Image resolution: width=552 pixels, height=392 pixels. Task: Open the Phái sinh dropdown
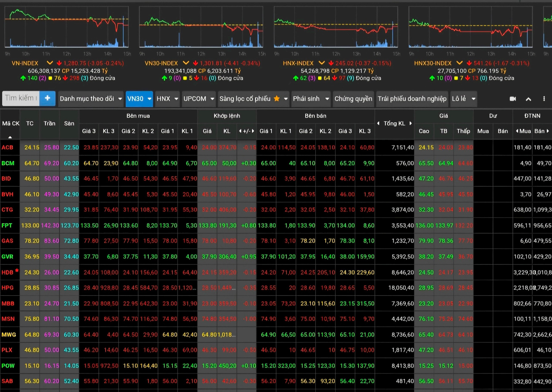[311, 99]
